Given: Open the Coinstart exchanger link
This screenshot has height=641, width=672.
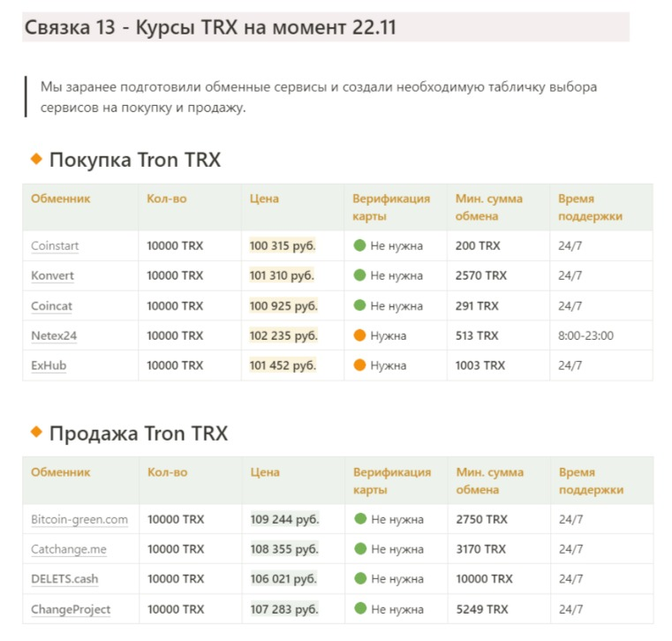Looking at the screenshot, I should [x=55, y=245].
